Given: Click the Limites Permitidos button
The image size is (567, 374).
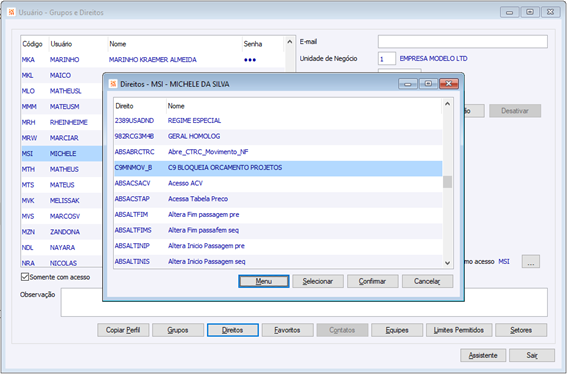Looking at the screenshot, I should 459,330.
